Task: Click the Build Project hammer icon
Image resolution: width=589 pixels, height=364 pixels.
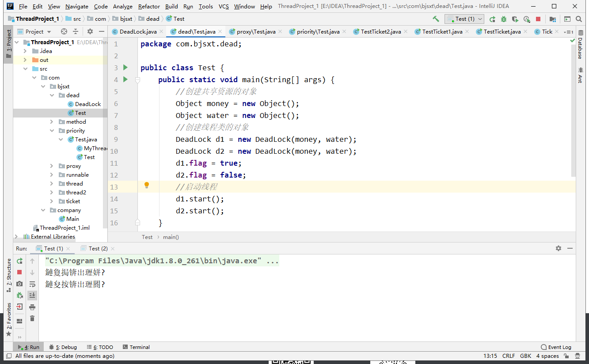Action: point(436,19)
